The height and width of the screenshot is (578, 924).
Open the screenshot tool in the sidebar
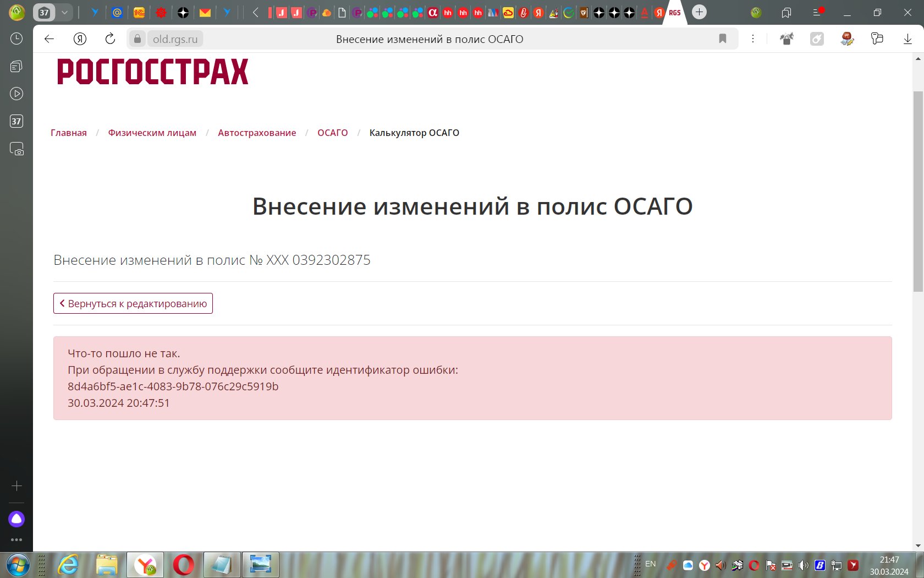16,149
